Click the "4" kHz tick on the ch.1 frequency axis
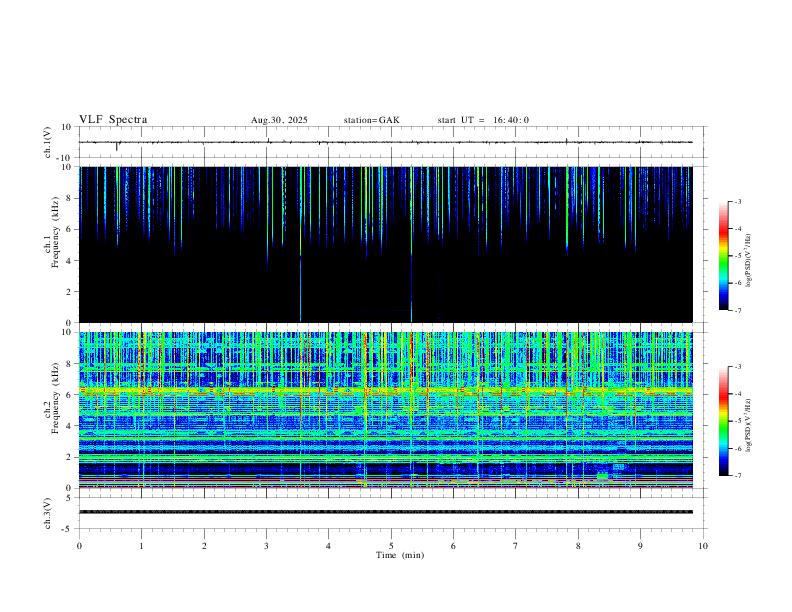Screen dimensions: 792x612 (x=69, y=261)
